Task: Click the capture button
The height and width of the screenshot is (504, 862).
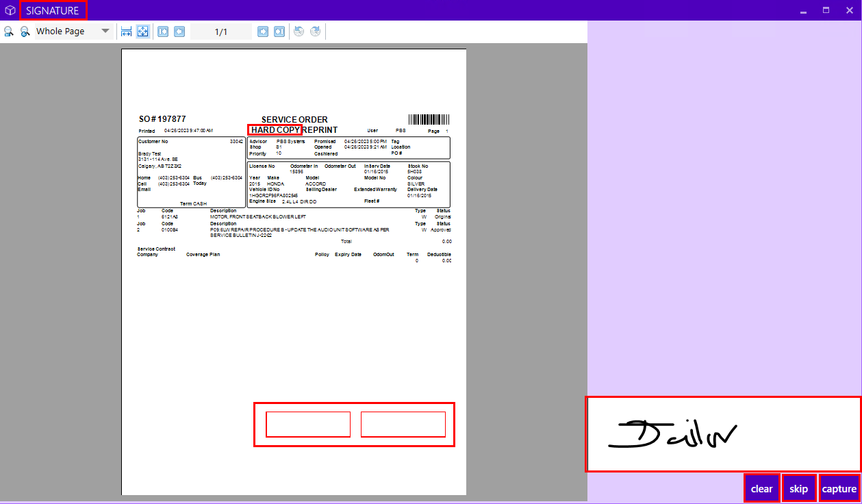Action: click(x=839, y=488)
